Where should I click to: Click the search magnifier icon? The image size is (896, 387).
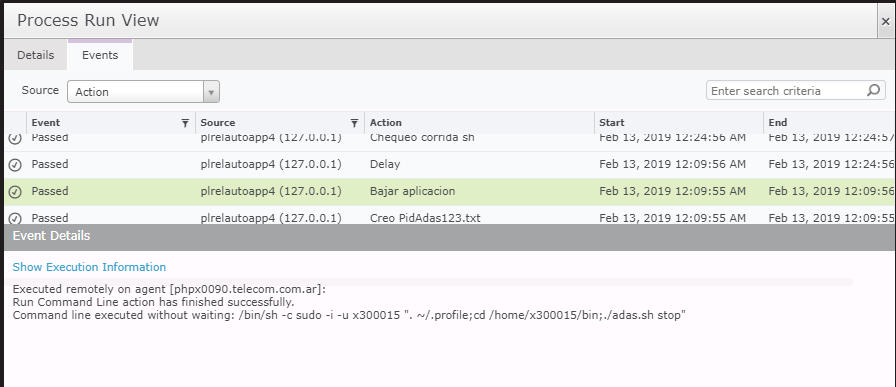click(x=873, y=90)
